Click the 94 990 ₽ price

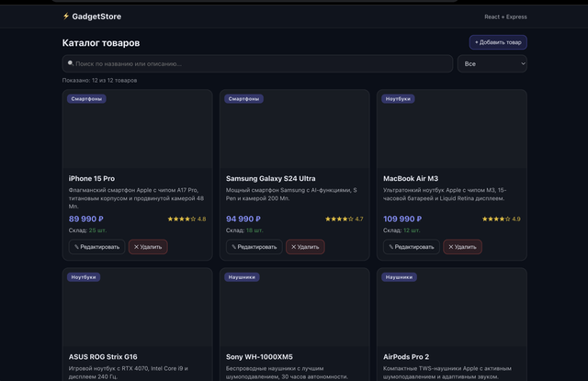click(x=243, y=219)
